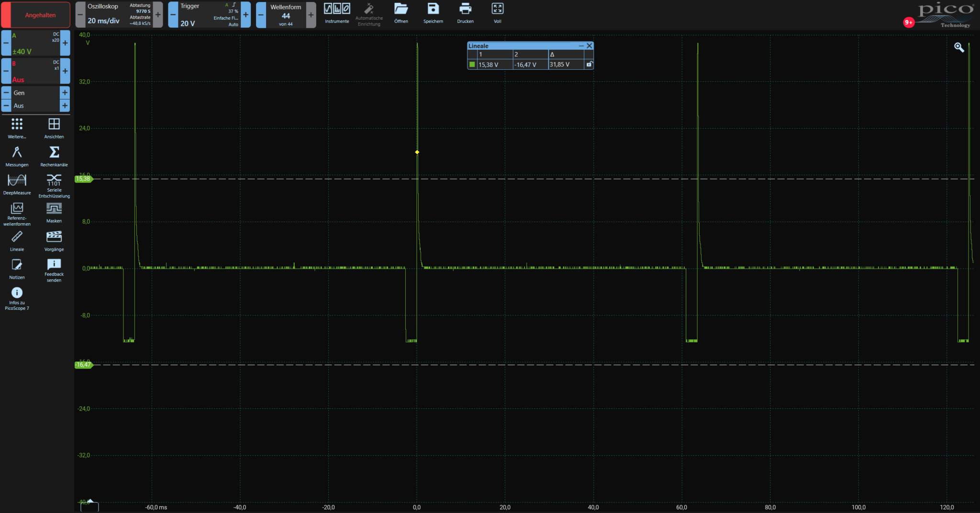Screen dimensions: 980x513
Task: Open Serielle Entschlüsselung decoding tool
Action: [54, 185]
